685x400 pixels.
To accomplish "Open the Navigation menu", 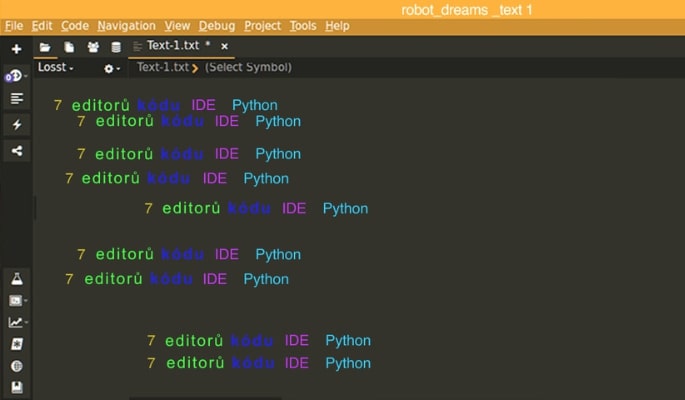I will (x=126, y=25).
